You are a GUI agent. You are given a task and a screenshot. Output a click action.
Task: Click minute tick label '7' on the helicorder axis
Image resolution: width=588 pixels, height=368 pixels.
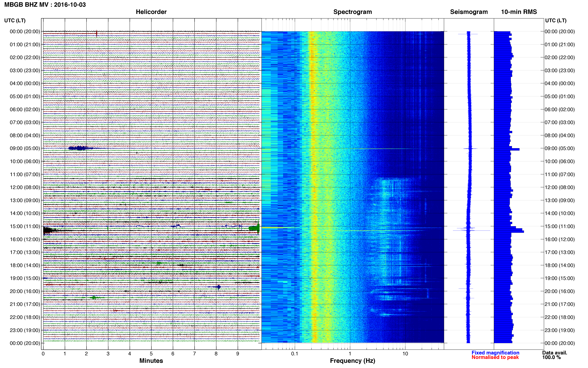pos(195,354)
